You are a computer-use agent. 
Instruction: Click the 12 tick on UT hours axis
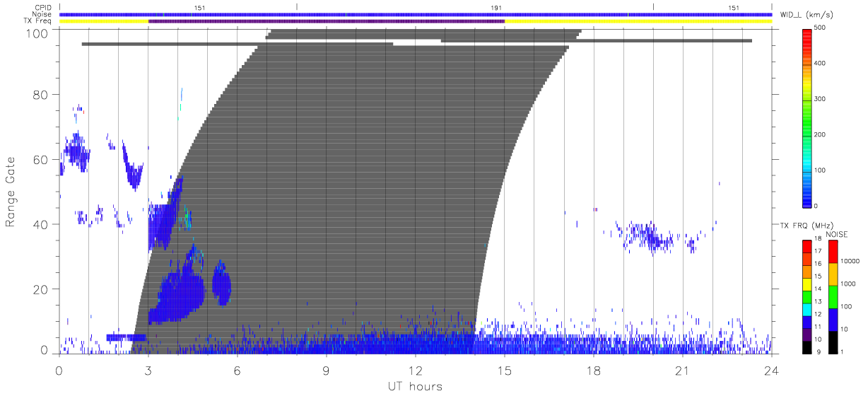pos(416,371)
